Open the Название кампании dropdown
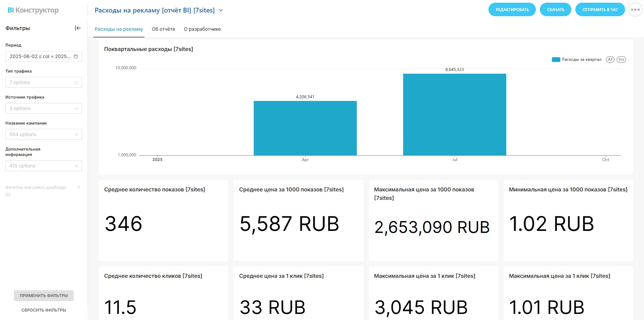 point(44,134)
